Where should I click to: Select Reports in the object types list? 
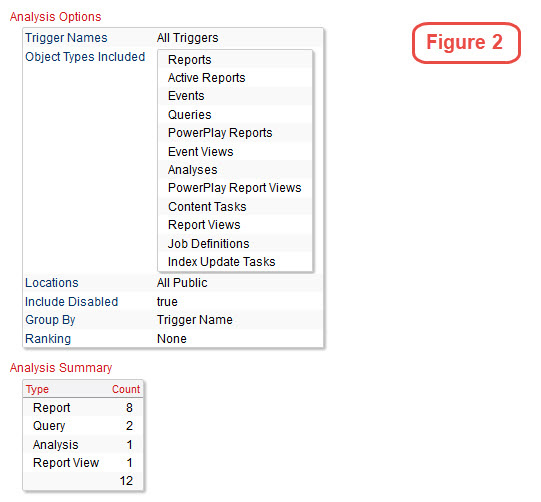pos(189,60)
